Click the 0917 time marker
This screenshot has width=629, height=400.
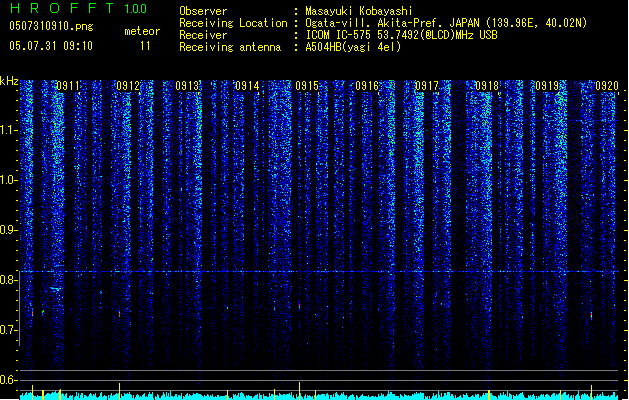pos(427,85)
